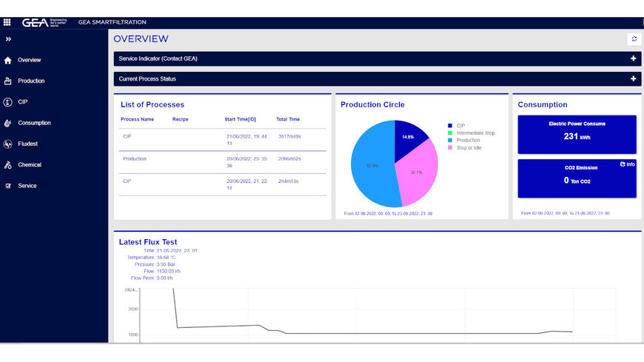Click Production Circle date range text
This screenshot has width=644, height=362.
click(x=388, y=214)
